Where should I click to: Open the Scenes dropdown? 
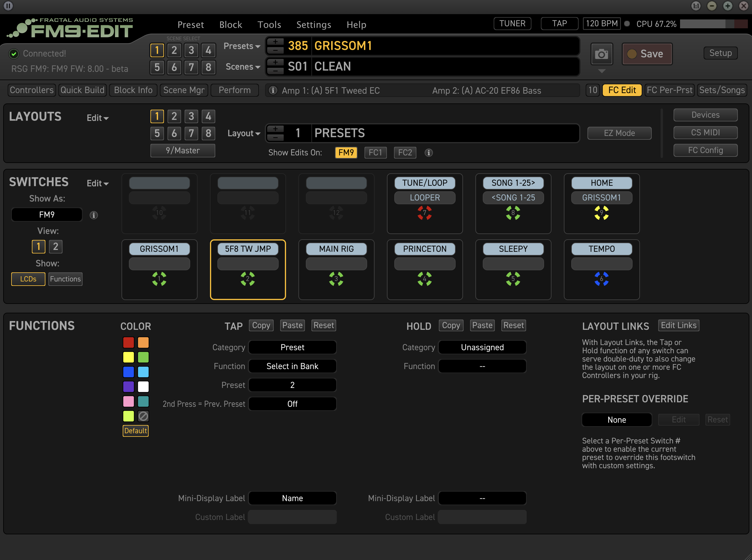243,67
